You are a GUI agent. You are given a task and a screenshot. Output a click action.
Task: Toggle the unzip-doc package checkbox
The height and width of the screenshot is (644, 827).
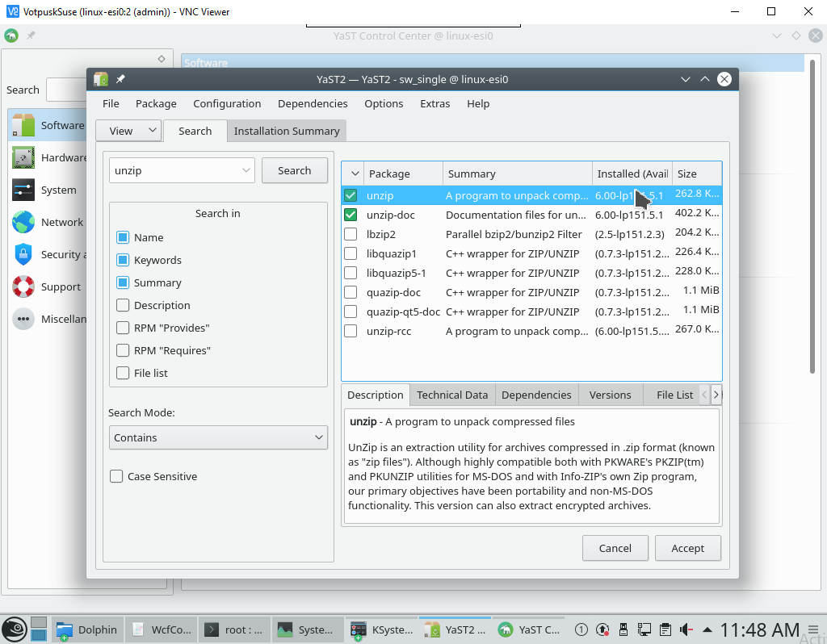(x=351, y=215)
